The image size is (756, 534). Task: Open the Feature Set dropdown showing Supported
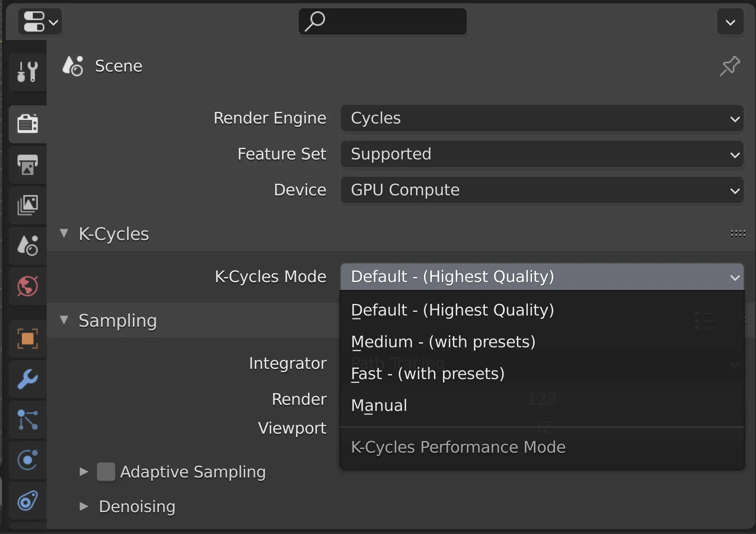pyautogui.click(x=542, y=154)
